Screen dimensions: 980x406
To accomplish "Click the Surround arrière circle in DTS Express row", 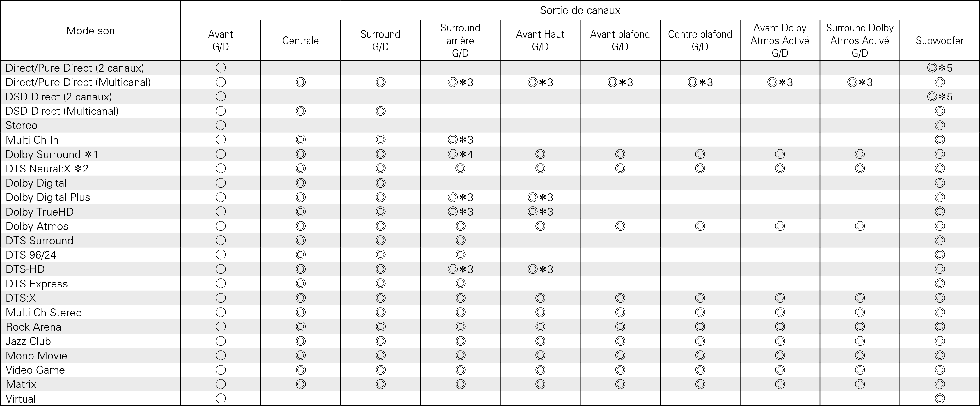I will pyautogui.click(x=460, y=284).
